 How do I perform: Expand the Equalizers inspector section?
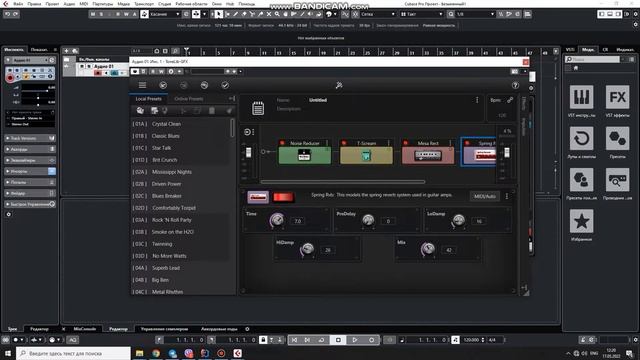point(30,160)
